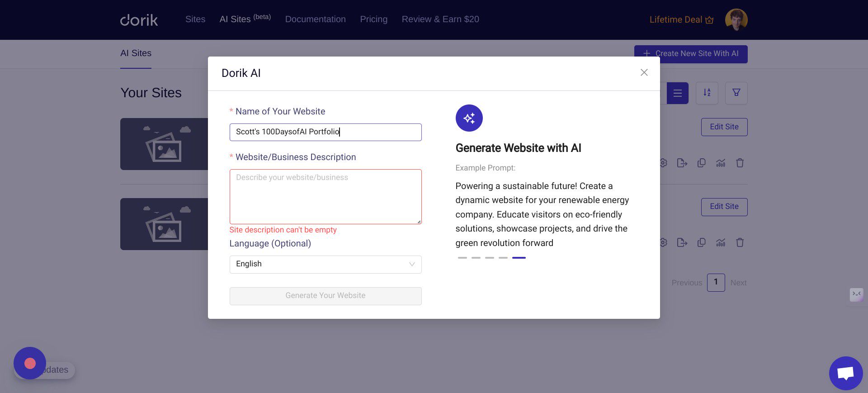Open the sort A-Z option
The image size is (868, 393).
point(707,93)
